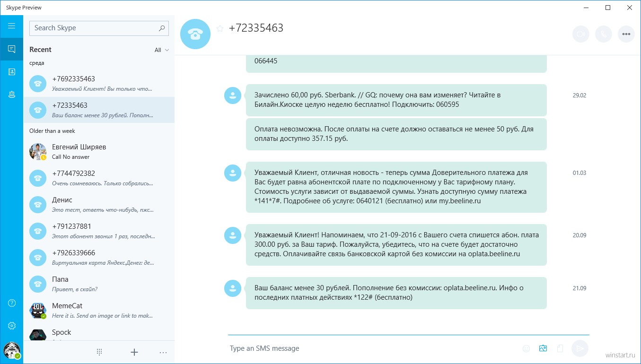Minimize the Skype Preview window
Image resolution: width=641 pixels, height=364 pixels.
[x=587, y=8]
